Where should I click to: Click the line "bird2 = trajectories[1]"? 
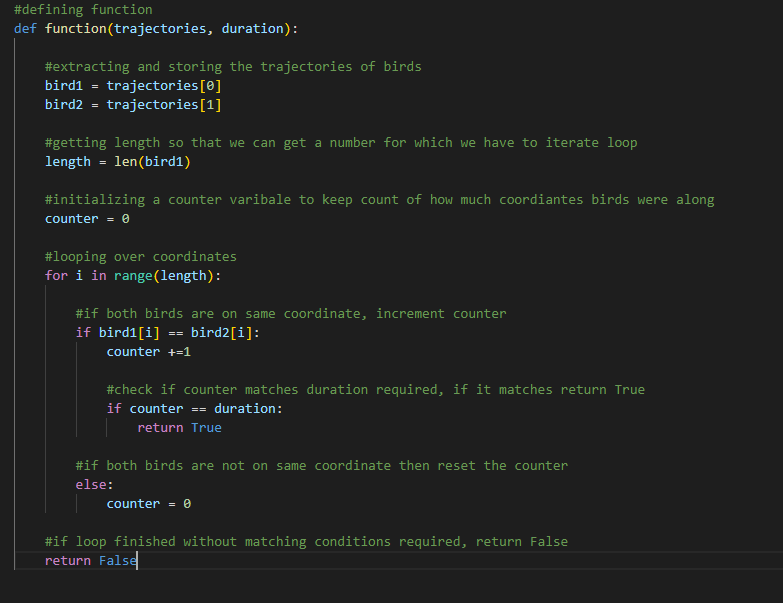[133, 104]
